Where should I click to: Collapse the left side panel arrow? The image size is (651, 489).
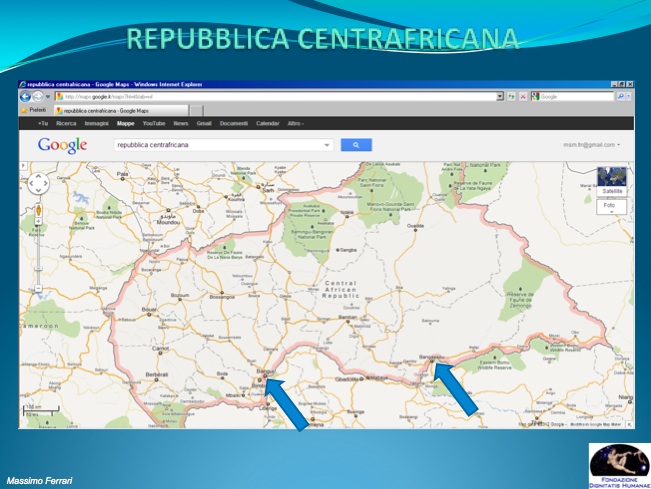[x=22, y=167]
